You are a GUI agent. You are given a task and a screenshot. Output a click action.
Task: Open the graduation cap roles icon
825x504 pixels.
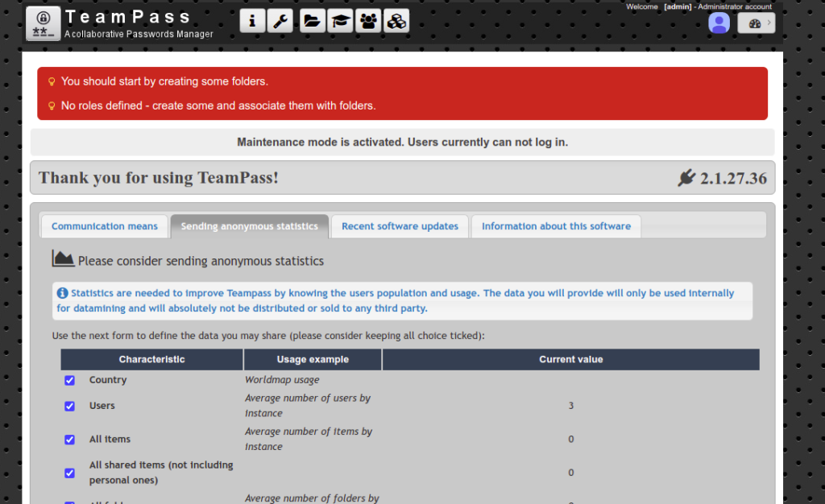(x=340, y=21)
